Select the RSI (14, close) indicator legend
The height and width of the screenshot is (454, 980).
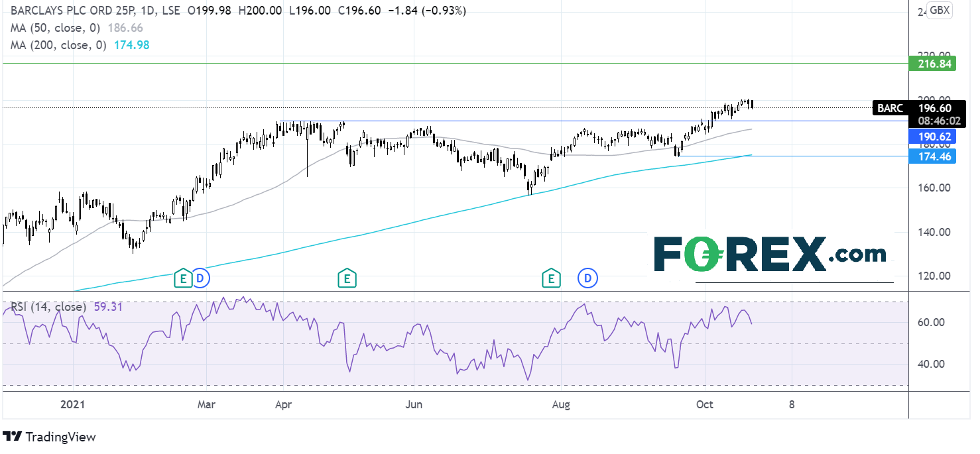(48, 308)
